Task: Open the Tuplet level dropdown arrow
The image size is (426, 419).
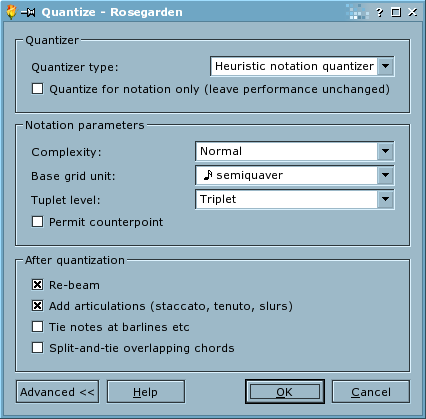Action: (385, 199)
